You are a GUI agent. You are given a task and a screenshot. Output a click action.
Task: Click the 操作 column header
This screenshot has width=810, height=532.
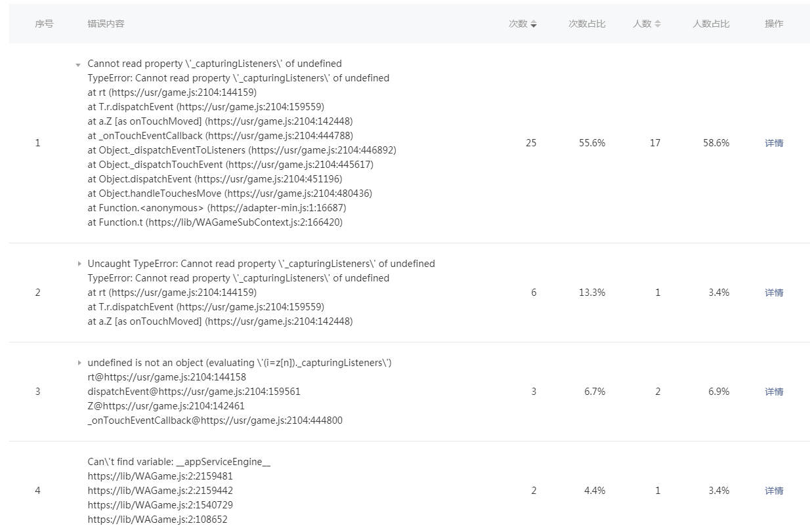click(774, 24)
